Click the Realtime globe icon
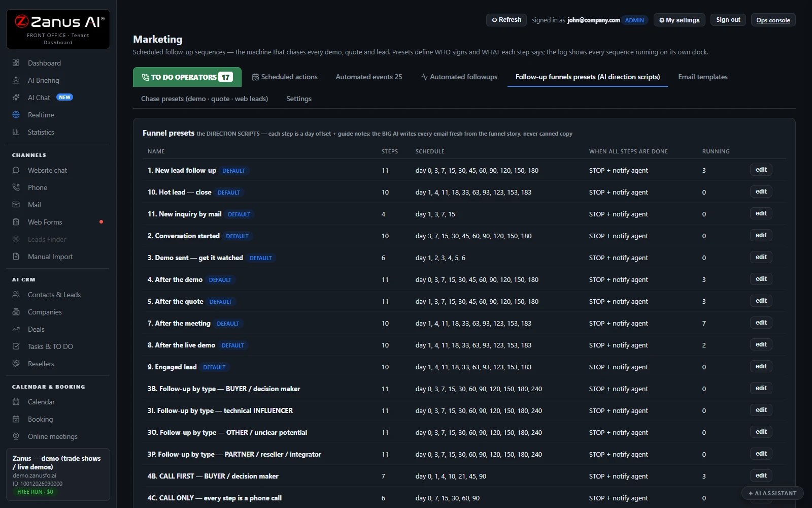This screenshot has height=508, width=812. pos(16,115)
